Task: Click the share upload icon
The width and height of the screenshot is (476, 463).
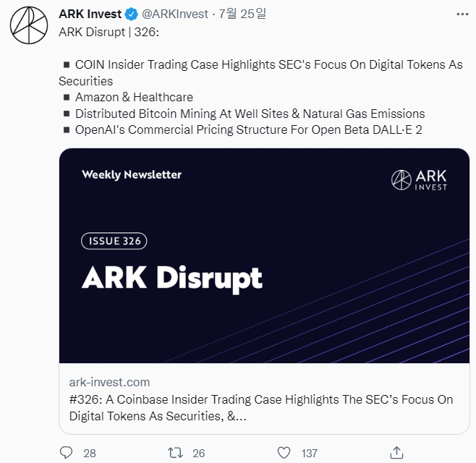Action: coord(395,453)
